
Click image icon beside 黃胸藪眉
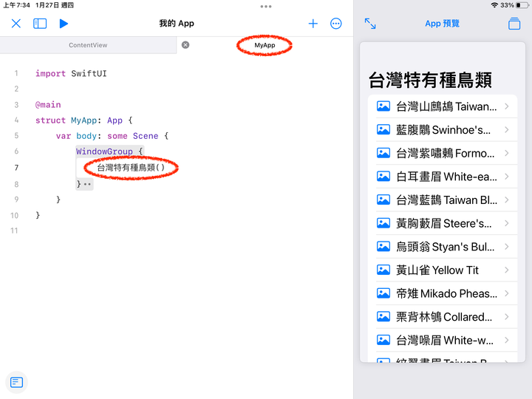coord(383,223)
